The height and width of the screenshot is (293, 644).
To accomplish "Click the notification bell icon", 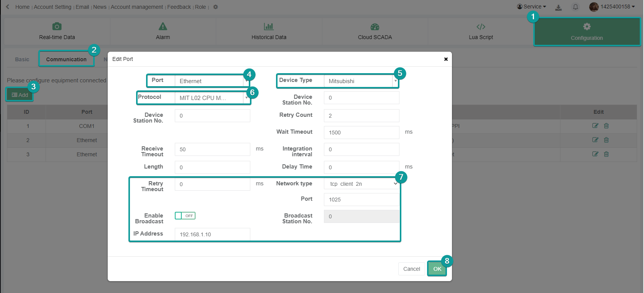I will pyautogui.click(x=575, y=7).
